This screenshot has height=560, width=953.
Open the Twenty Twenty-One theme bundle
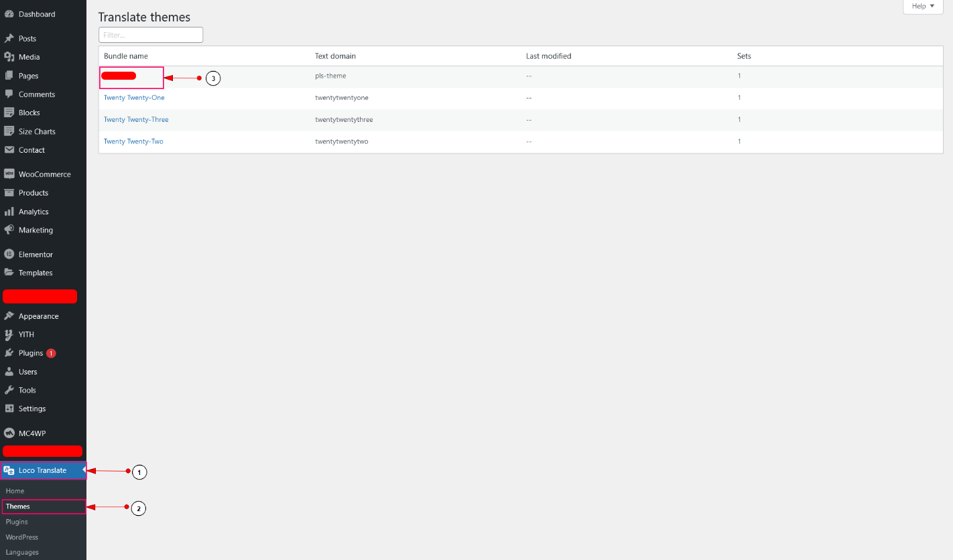[134, 98]
